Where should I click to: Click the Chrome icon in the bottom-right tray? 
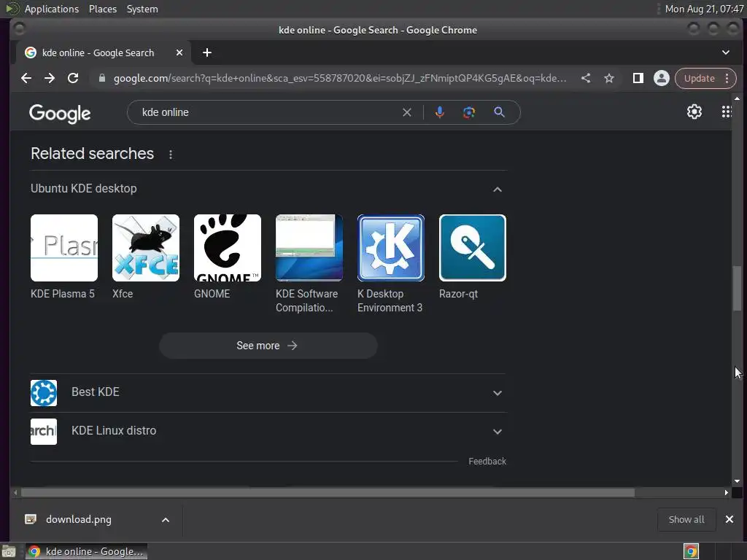tap(691, 551)
